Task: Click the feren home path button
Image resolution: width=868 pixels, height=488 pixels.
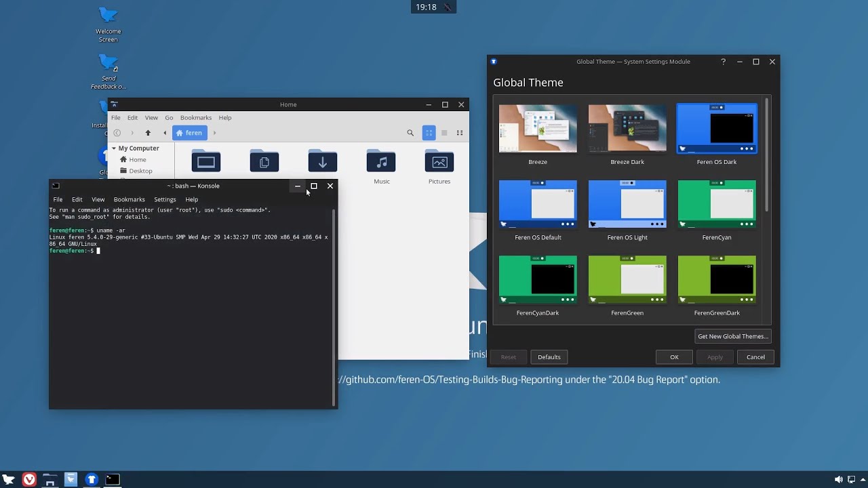Action: (190, 133)
